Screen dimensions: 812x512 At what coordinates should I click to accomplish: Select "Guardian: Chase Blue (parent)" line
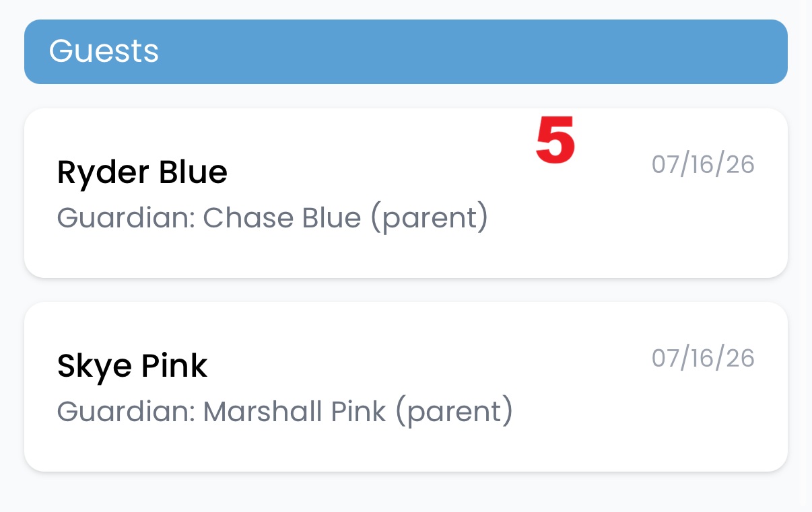[x=272, y=218]
